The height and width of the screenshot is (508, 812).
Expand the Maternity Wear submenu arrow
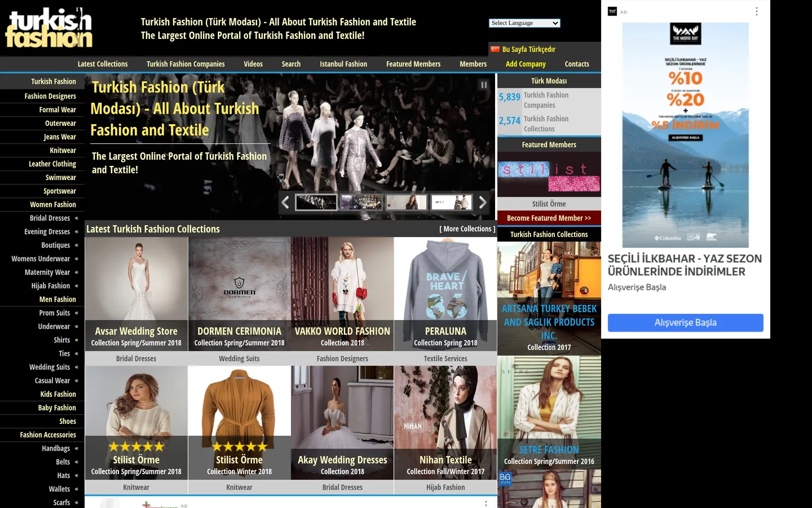click(x=77, y=272)
